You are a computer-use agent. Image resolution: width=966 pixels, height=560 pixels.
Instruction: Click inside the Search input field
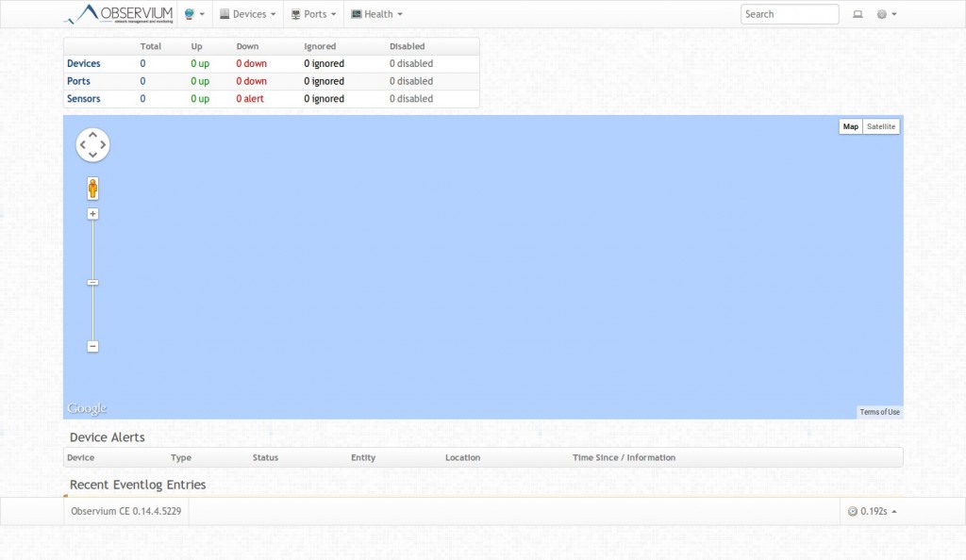[789, 13]
